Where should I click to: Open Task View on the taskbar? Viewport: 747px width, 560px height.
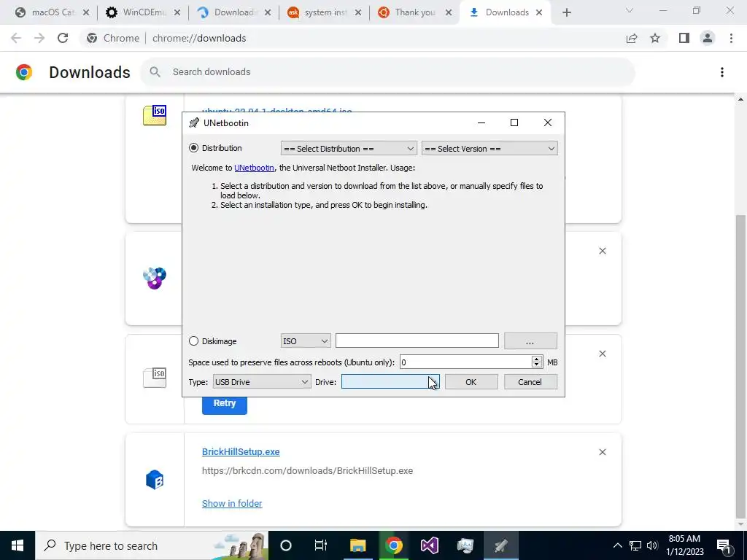pyautogui.click(x=321, y=545)
